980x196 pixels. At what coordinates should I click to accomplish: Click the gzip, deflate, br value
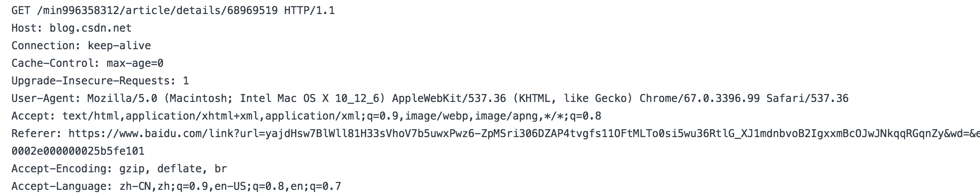(x=173, y=169)
